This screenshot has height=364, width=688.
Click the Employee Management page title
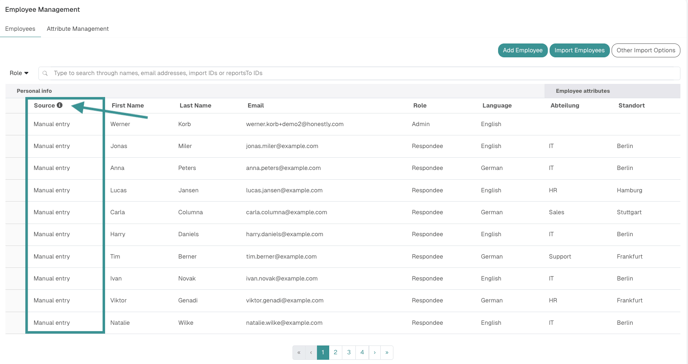(43, 10)
